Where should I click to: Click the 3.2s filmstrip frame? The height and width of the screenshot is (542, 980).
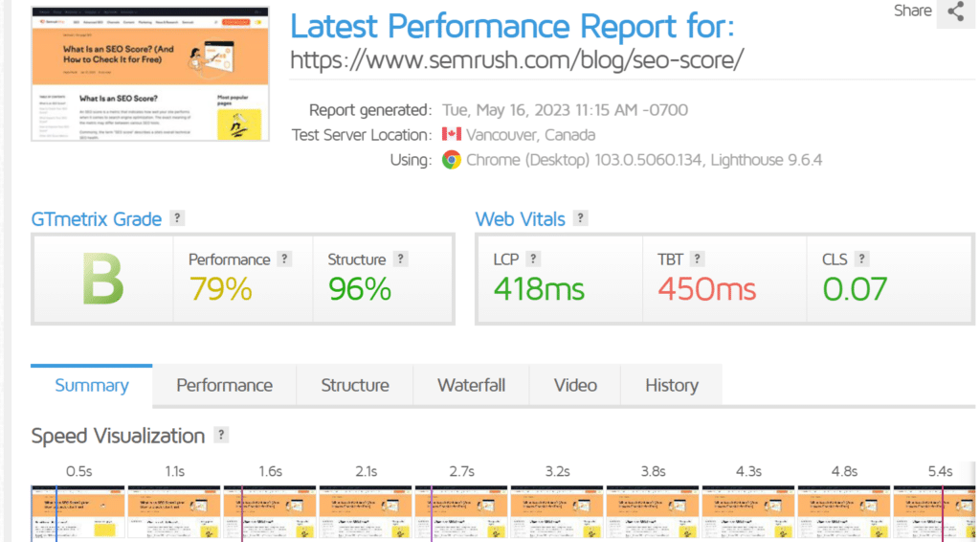[557, 514]
